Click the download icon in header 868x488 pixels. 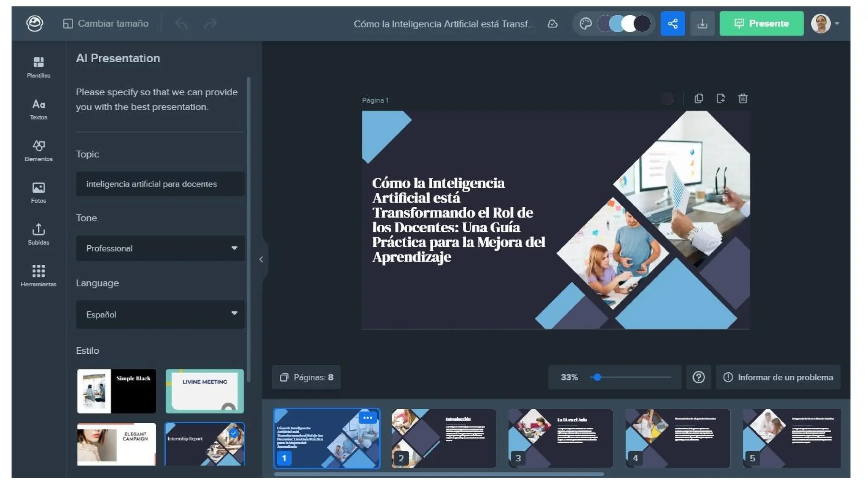(x=702, y=24)
